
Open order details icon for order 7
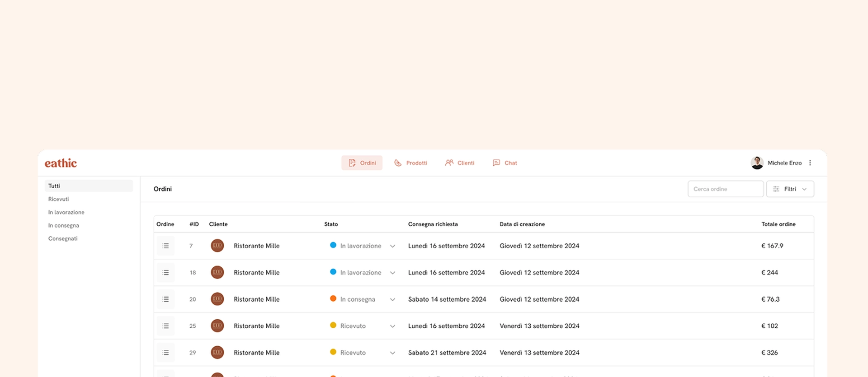pyautogui.click(x=165, y=246)
